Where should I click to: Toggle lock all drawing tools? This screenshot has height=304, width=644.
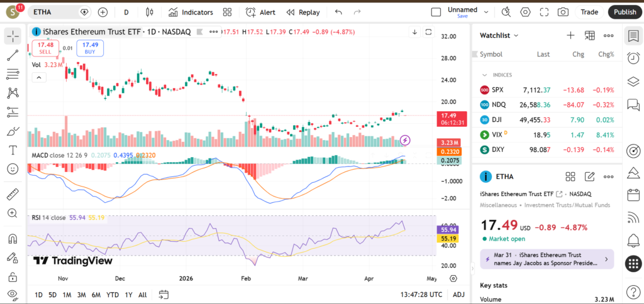pos(13,276)
